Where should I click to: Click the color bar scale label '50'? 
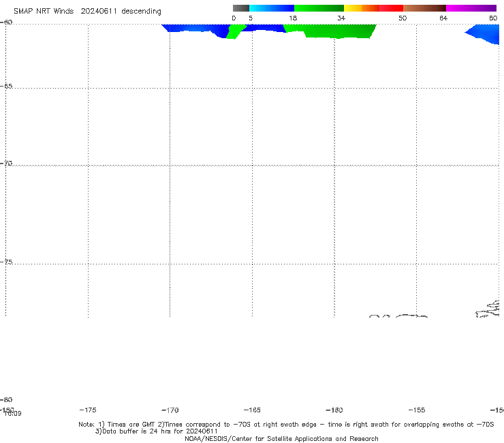[403, 18]
